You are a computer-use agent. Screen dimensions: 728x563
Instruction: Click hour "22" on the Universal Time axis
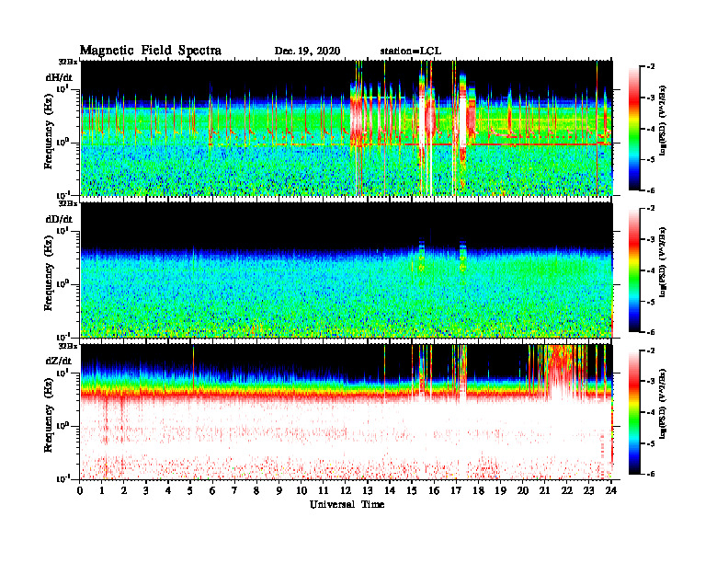[567, 490]
